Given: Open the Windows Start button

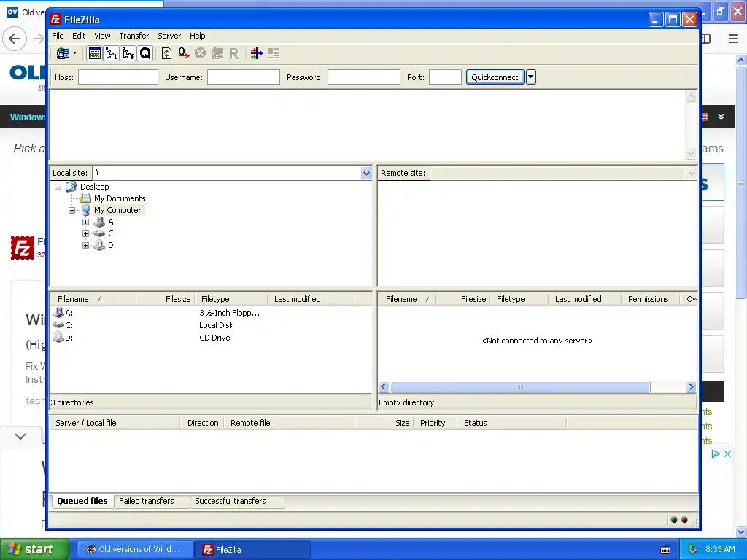Looking at the screenshot, I should (34, 549).
